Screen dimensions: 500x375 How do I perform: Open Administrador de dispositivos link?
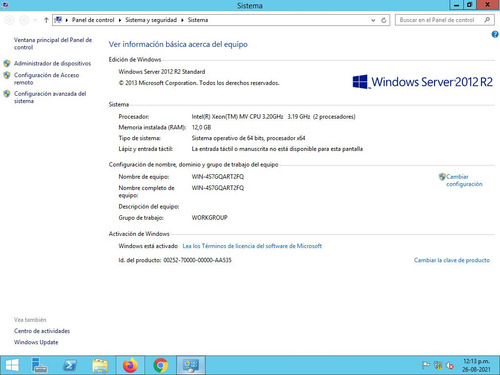tap(52, 63)
